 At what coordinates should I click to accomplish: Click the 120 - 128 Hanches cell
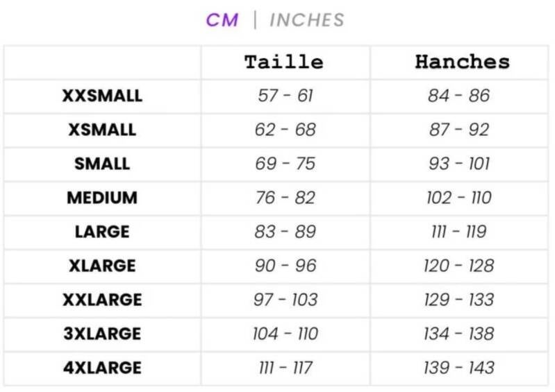pyautogui.click(x=459, y=266)
